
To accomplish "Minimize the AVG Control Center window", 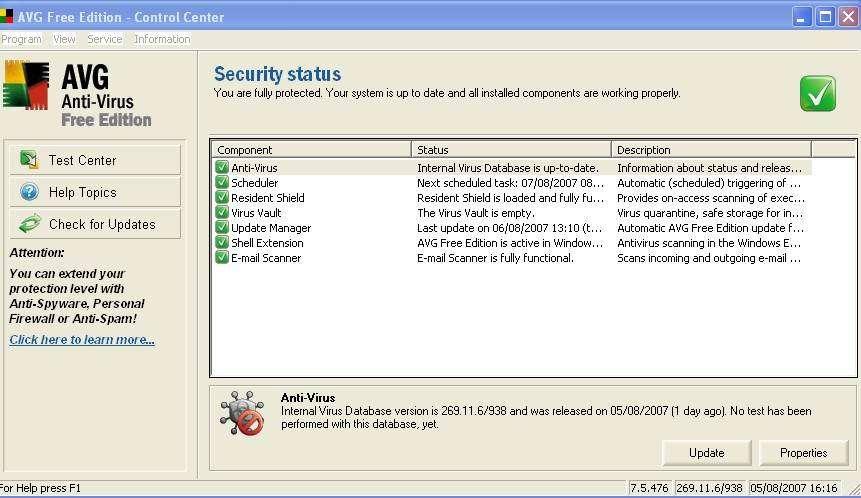I will [x=801, y=16].
